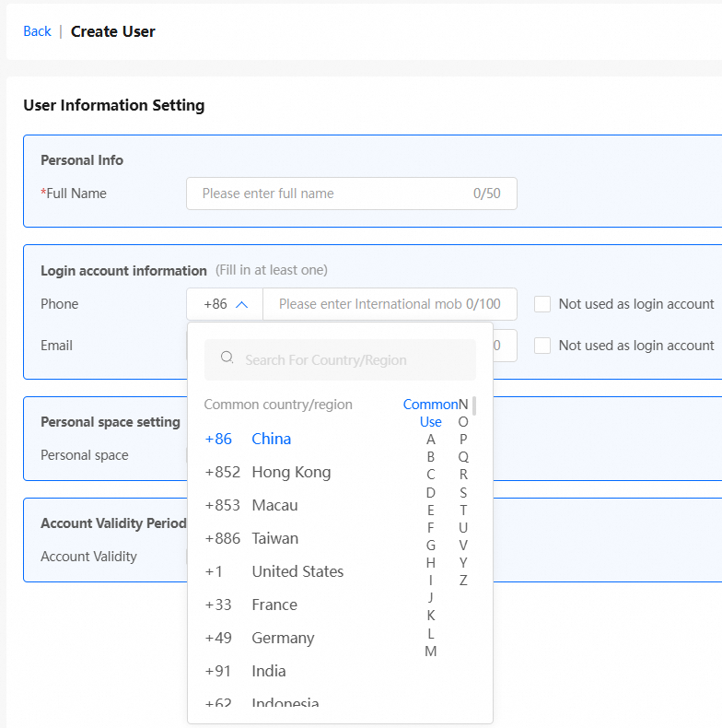
Task: Focus the international mobile number field
Action: point(368,304)
